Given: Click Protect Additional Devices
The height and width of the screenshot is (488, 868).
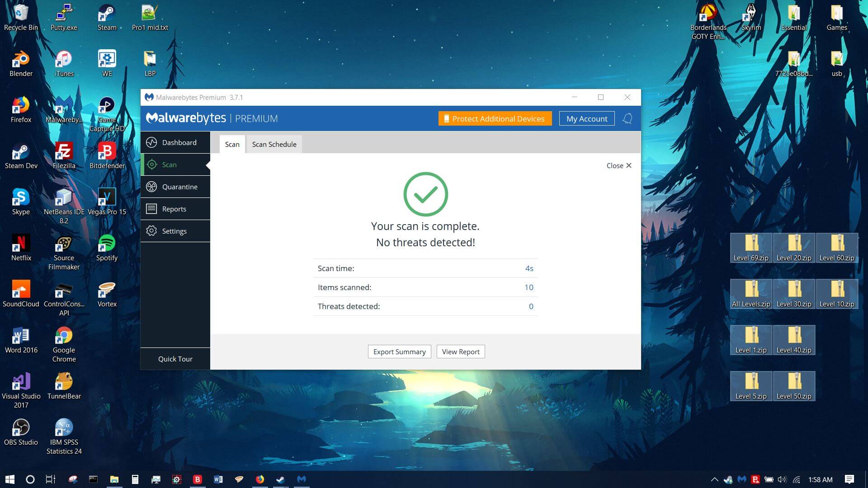Looking at the screenshot, I should pyautogui.click(x=495, y=118).
